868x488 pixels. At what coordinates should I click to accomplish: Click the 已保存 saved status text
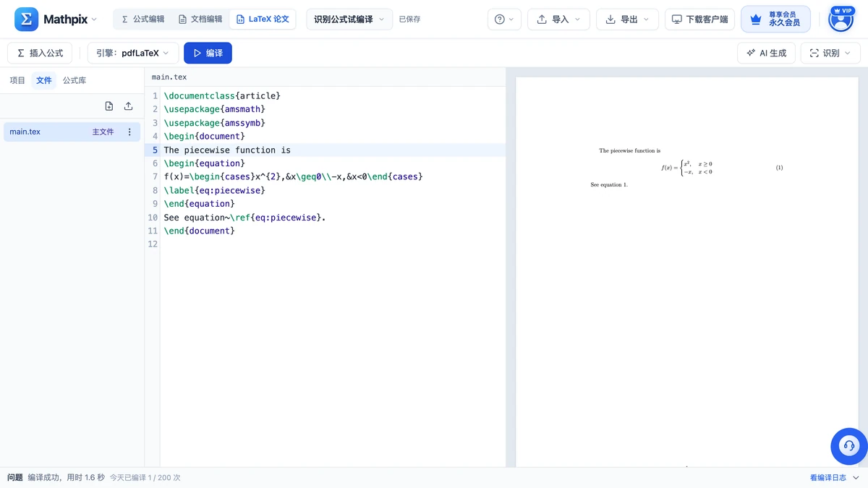[409, 20]
